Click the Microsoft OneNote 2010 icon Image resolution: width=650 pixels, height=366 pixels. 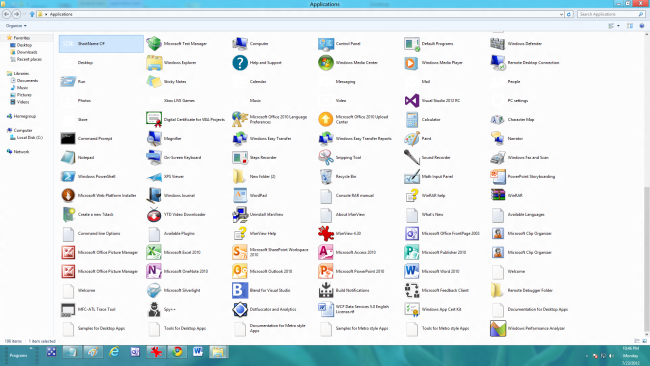[x=154, y=271]
